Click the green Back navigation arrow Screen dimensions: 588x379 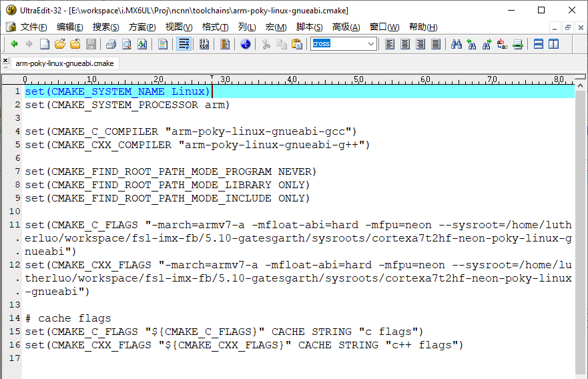pyautogui.click(x=13, y=44)
